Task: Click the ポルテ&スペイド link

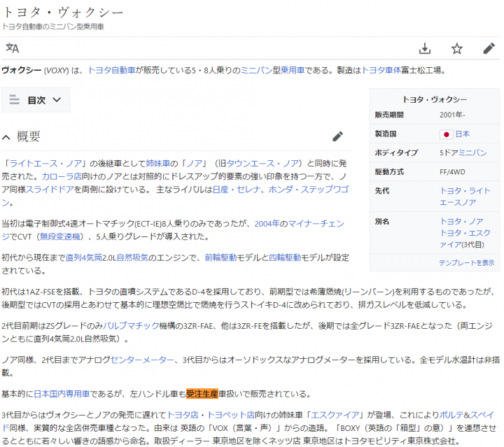Action: [467, 416]
